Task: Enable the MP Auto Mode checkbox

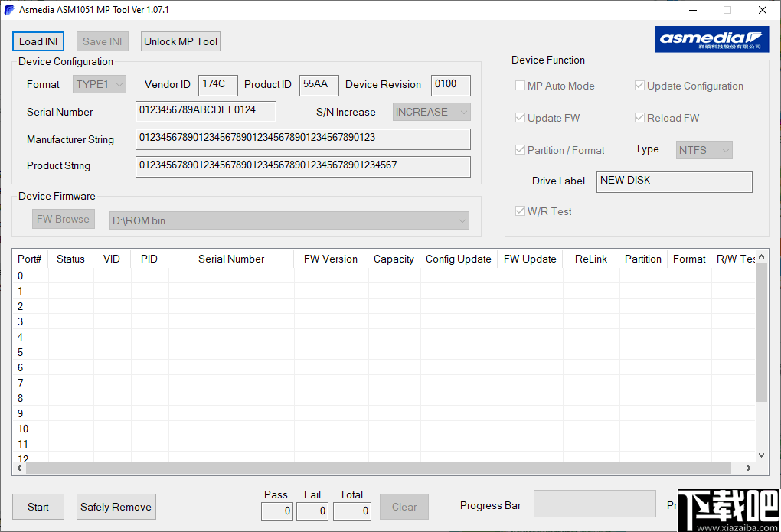Action: pos(520,86)
